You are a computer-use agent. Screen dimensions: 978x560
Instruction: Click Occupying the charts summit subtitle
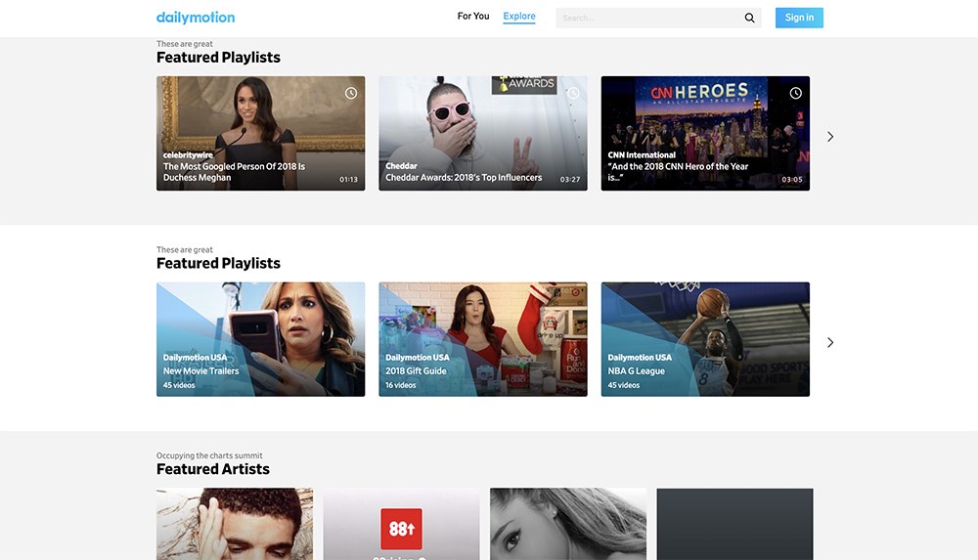(x=209, y=455)
